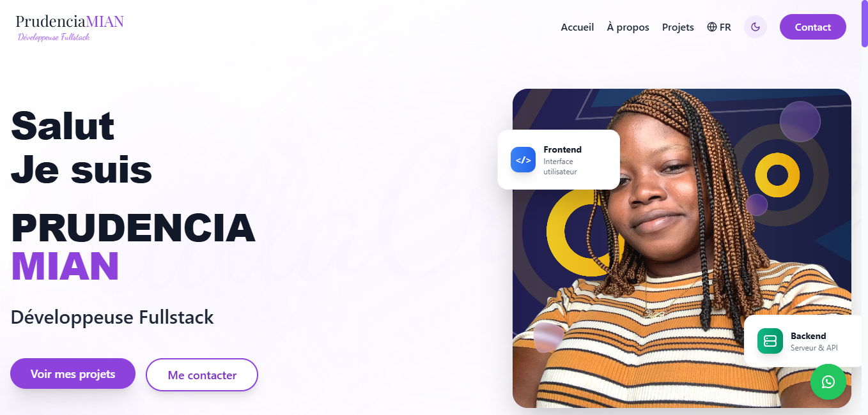Click the purple Contact button

coord(813,27)
